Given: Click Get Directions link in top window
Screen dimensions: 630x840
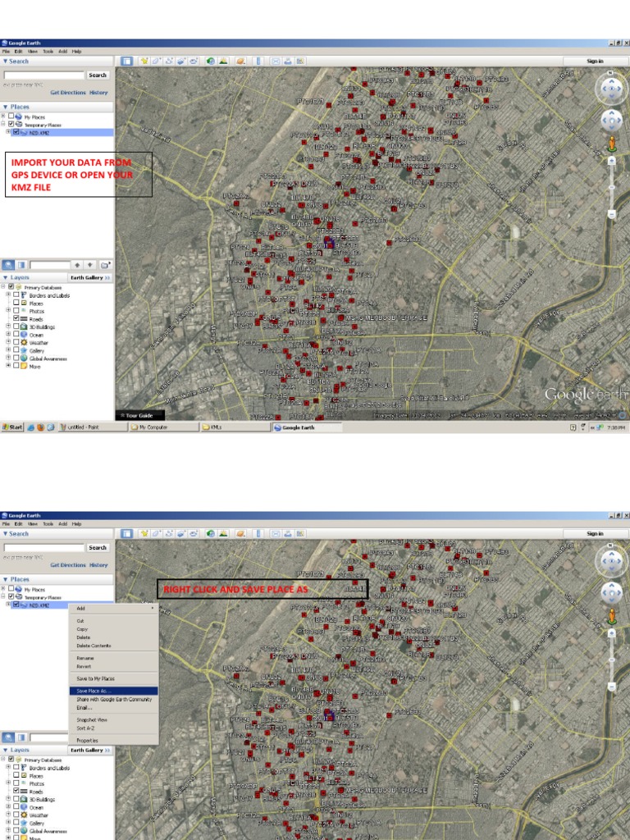Looking at the screenshot, I should pos(67,93).
